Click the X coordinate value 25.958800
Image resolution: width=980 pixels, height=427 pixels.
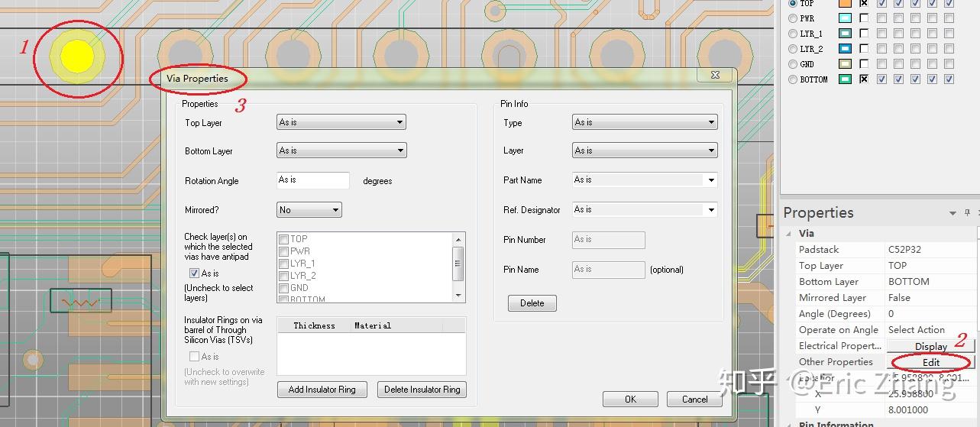coord(910,393)
